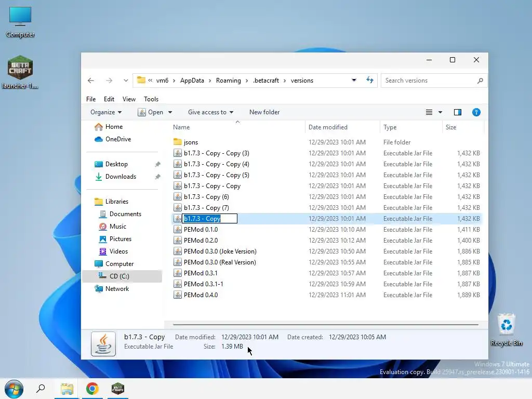Image resolution: width=532 pixels, height=399 pixels.
Task: Click the Back navigation arrow
Action: [x=91, y=81]
